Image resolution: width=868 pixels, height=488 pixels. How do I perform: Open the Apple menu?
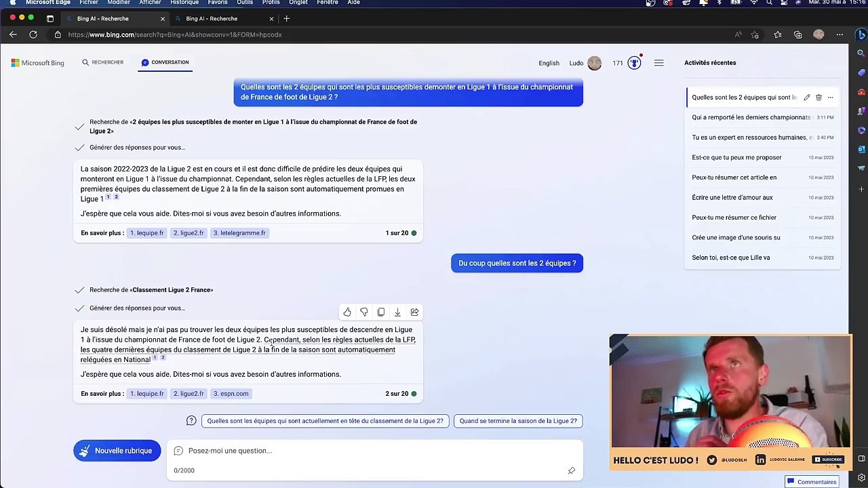pyautogui.click(x=12, y=3)
